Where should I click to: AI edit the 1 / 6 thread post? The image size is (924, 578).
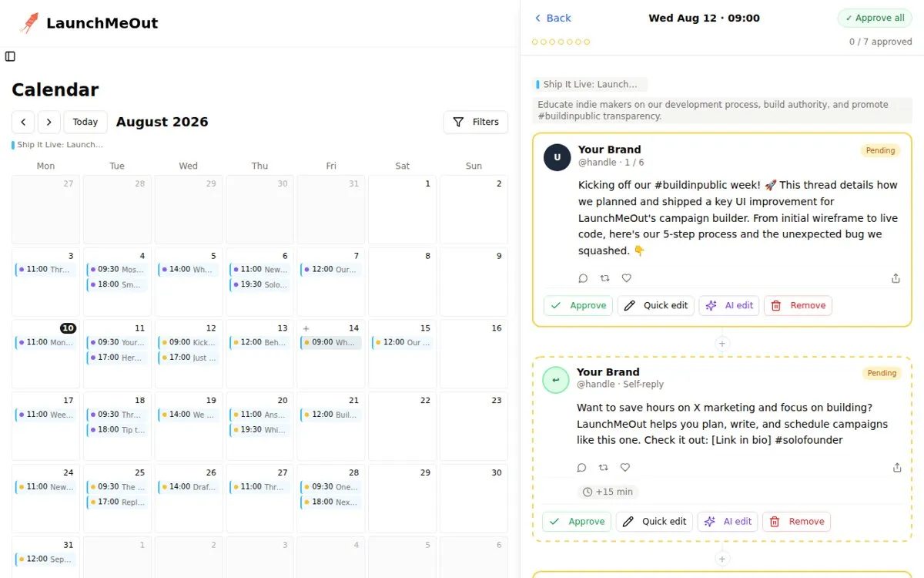[x=729, y=305]
